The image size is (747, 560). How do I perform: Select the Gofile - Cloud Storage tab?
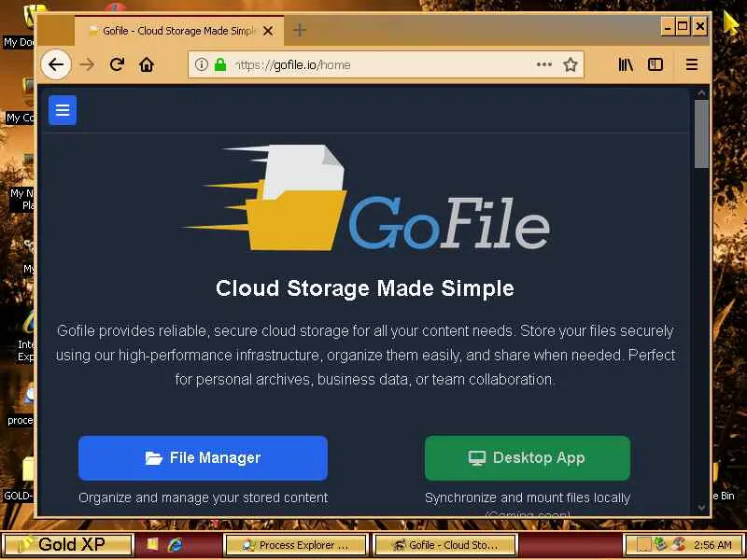(179, 31)
